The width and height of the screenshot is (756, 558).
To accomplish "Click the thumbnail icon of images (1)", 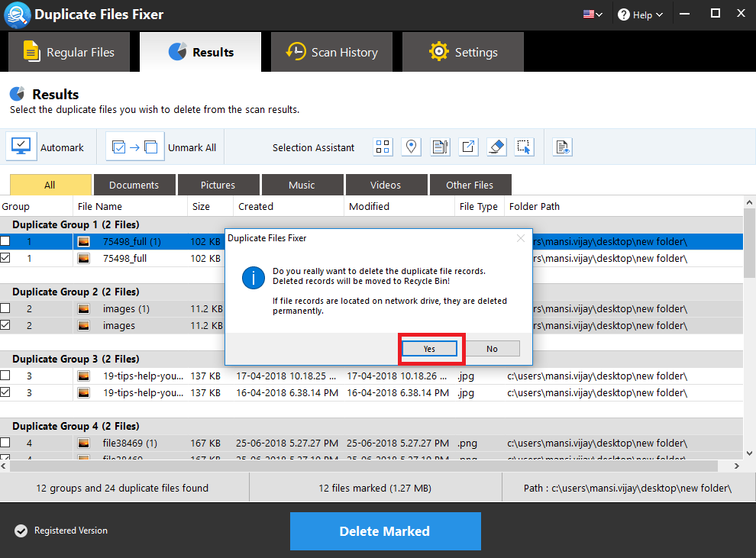I will (x=84, y=309).
